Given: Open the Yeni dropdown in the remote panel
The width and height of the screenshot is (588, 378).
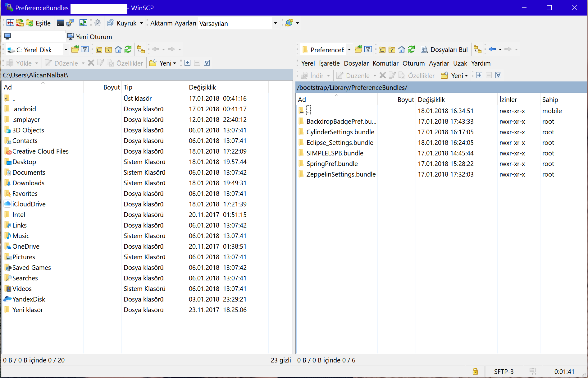Looking at the screenshot, I should (454, 76).
